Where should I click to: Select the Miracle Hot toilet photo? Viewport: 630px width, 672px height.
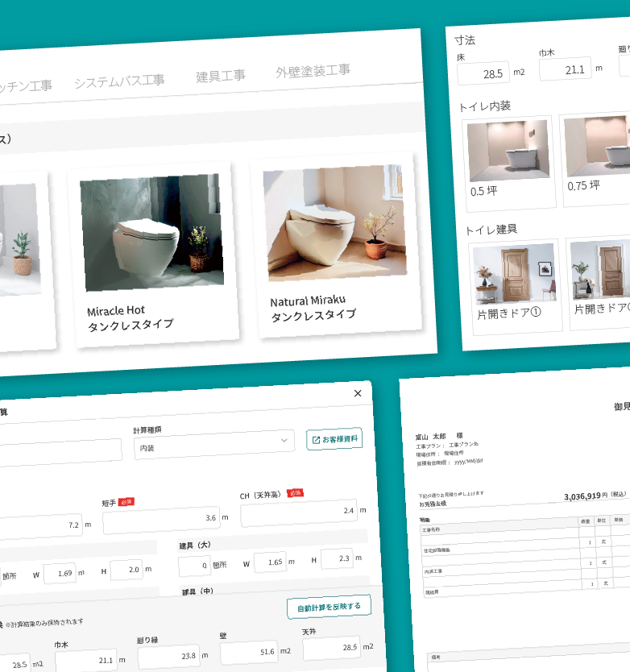point(151,232)
